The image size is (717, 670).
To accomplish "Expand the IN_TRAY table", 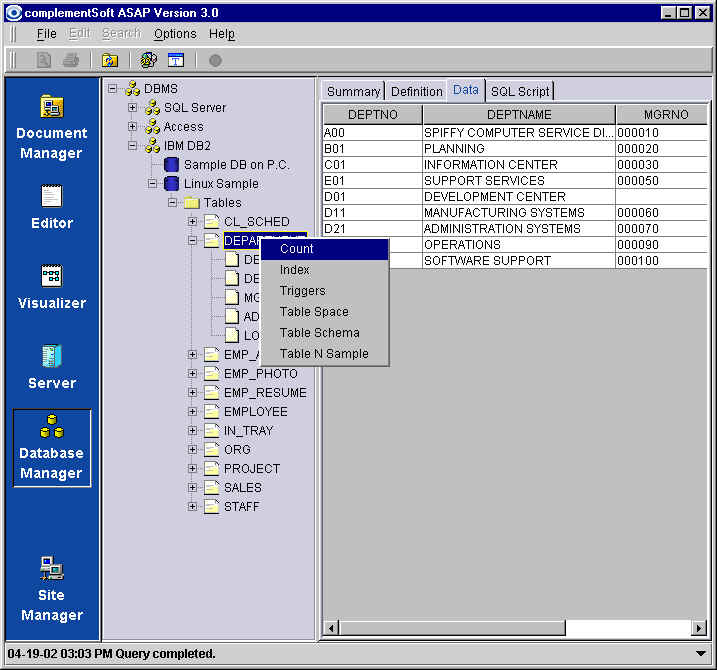I will (193, 430).
